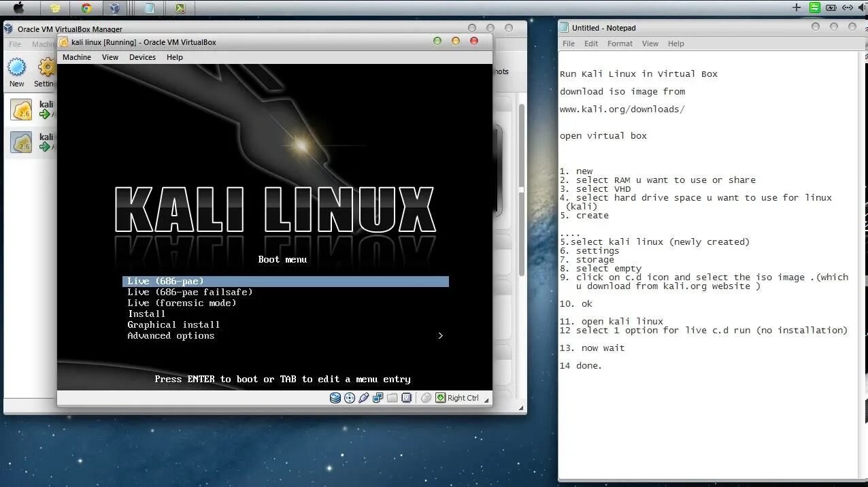The height and width of the screenshot is (487, 868).
Task: Click the '13. now wait' line in Notepad
Action: point(592,348)
